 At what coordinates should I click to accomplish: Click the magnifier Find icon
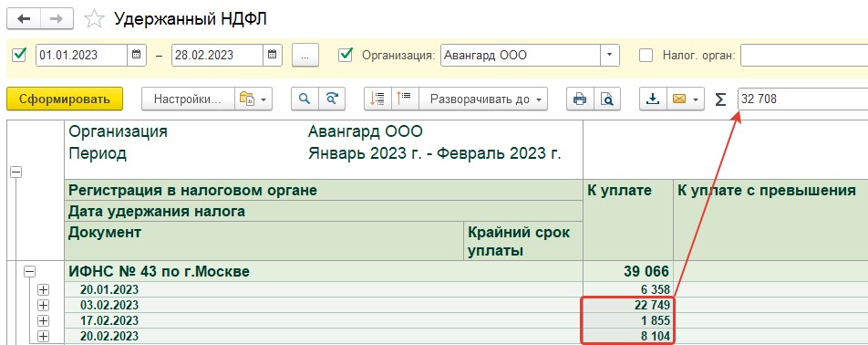point(305,99)
